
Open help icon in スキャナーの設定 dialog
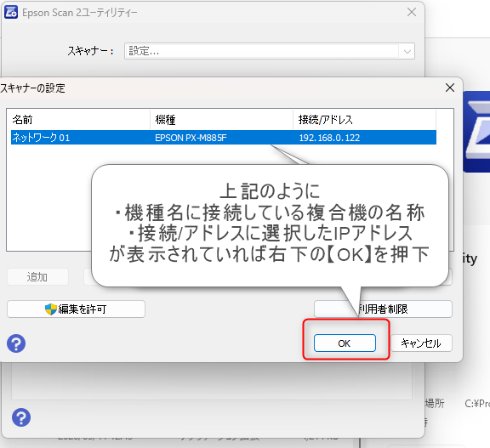16,343
